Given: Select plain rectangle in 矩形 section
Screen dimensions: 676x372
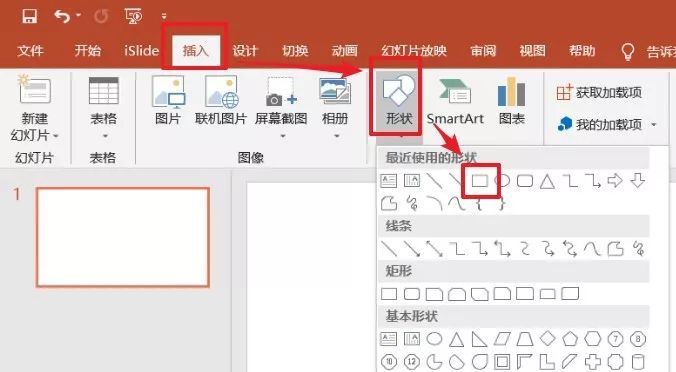Looking at the screenshot, I should [x=389, y=294].
